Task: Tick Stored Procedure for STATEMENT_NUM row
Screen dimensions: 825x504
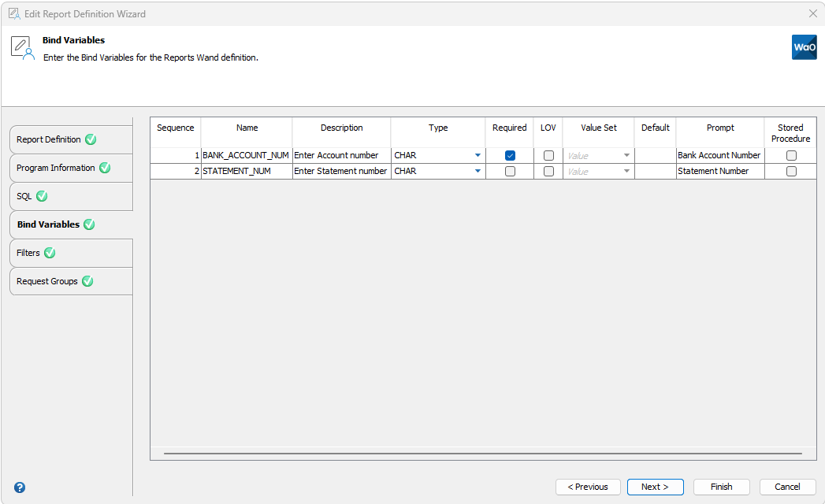Action: 791,171
